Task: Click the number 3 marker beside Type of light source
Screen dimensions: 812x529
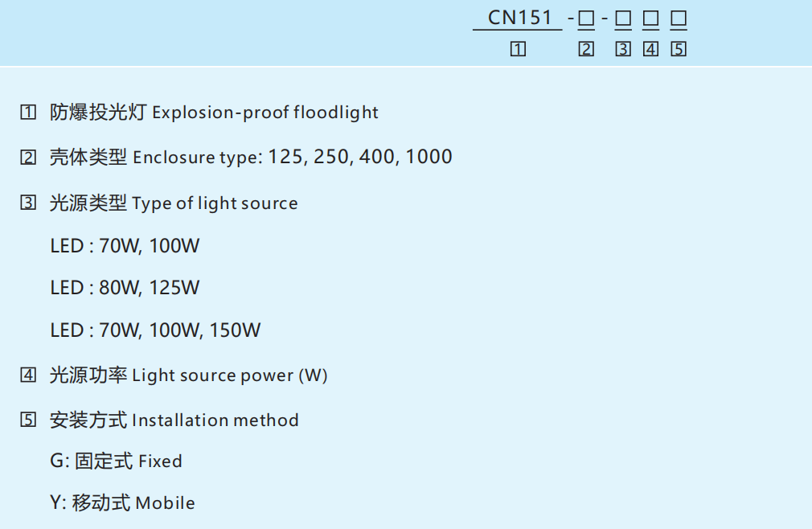Action: pyautogui.click(x=28, y=203)
